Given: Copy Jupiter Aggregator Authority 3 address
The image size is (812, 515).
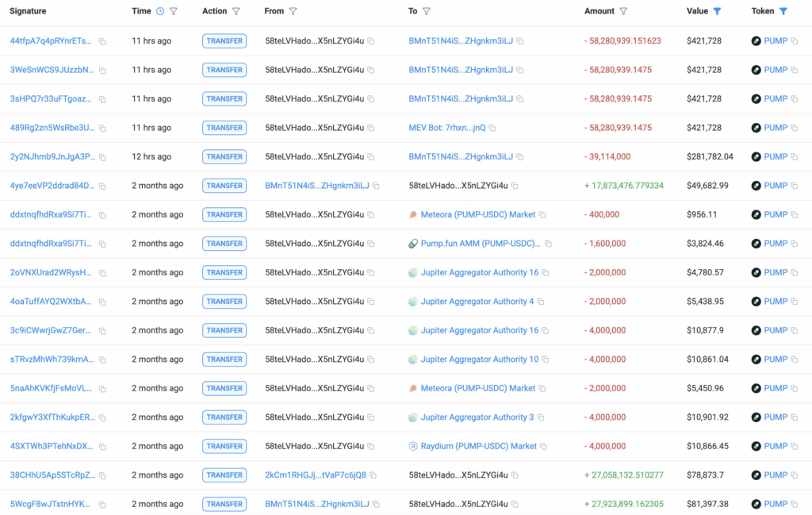Looking at the screenshot, I should [541, 417].
